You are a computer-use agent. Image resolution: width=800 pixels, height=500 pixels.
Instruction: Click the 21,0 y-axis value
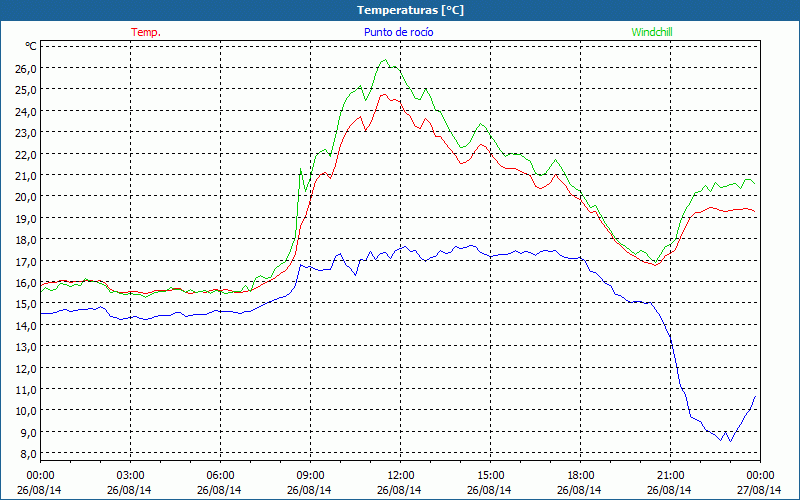[27, 176]
